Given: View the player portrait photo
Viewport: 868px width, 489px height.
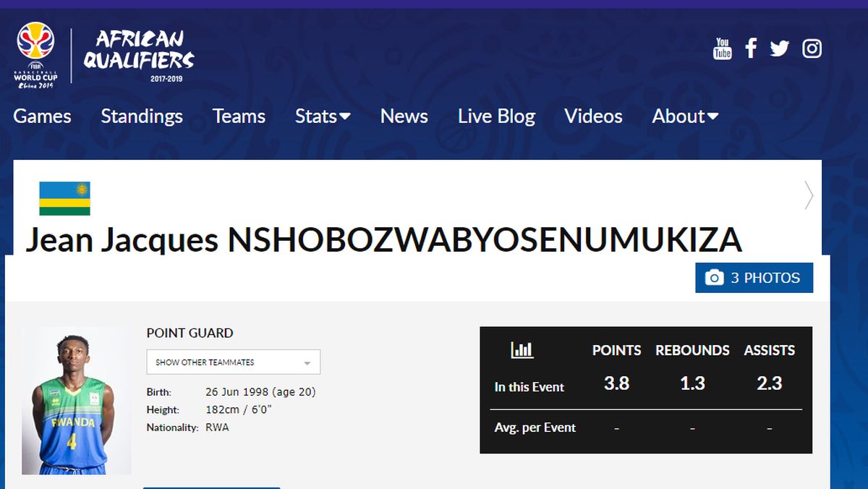Looking at the screenshot, I should point(76,401).
